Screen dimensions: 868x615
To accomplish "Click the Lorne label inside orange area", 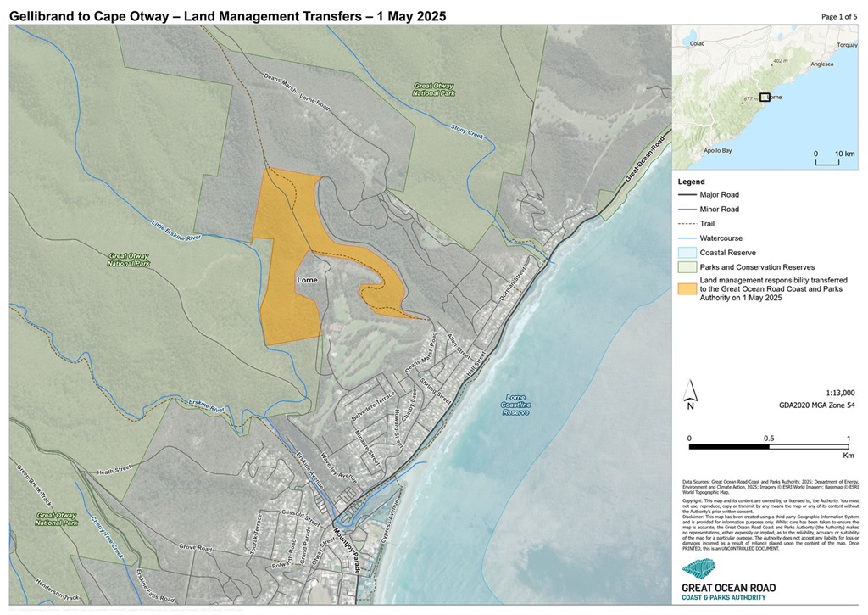I will [x=307, y=279].
